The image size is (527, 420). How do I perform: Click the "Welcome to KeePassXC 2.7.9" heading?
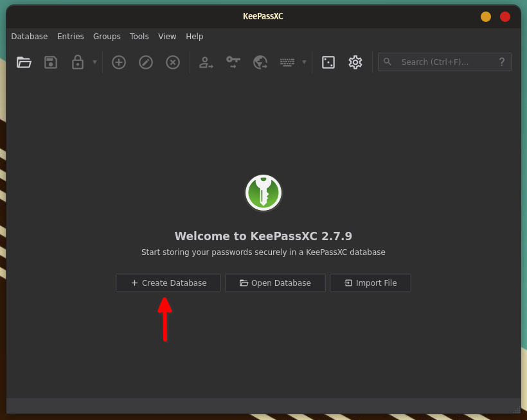click(x=263, y=236)
